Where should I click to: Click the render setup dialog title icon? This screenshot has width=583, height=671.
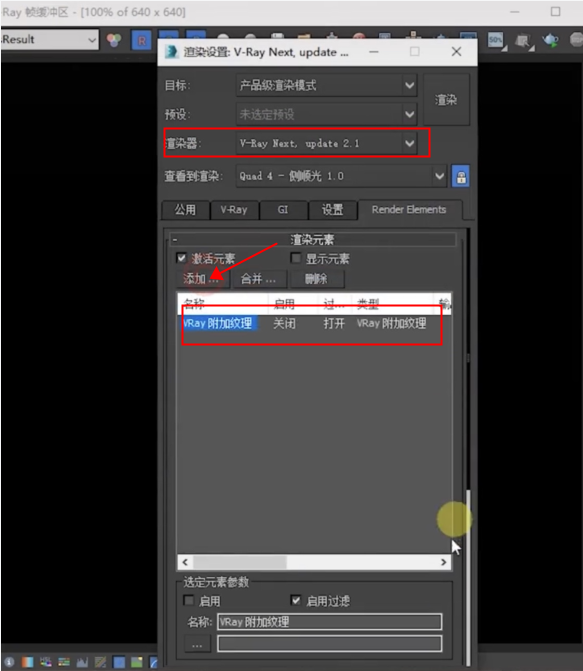coord(172,52)
